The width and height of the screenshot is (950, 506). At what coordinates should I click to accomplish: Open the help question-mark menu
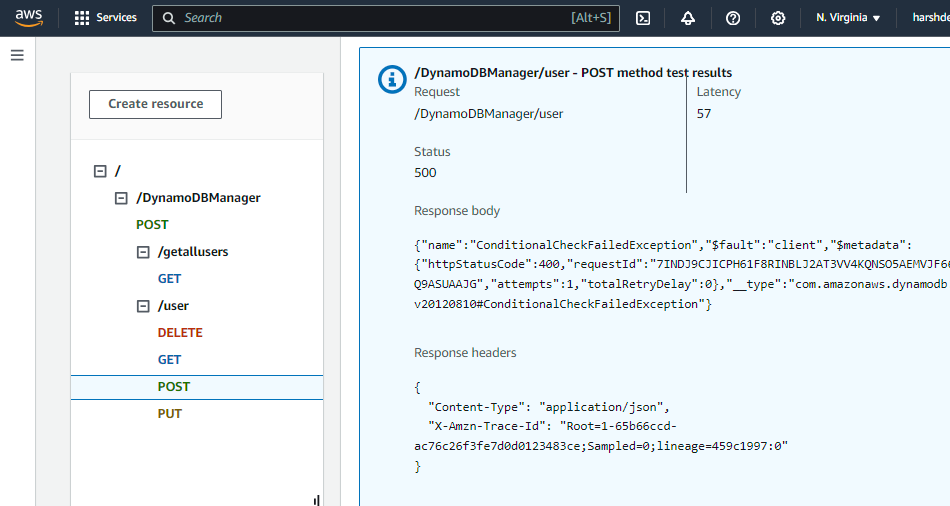[732, 18]
